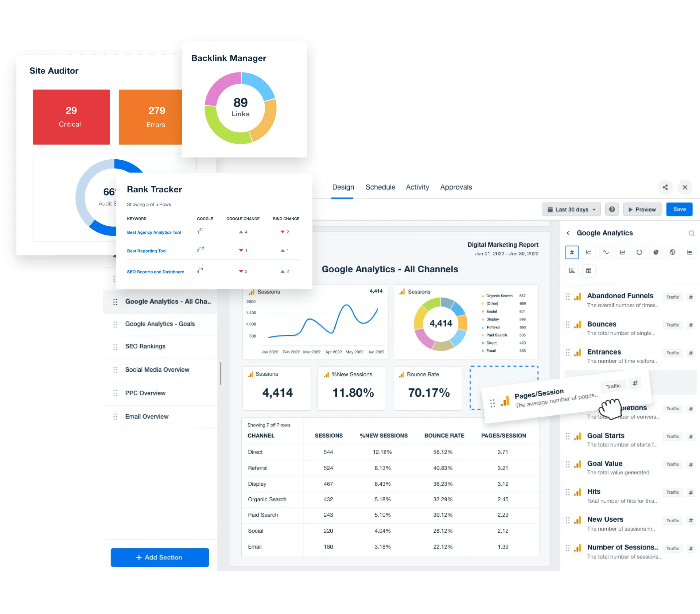The width and height of the screenshot is (700, 614).
Task: Open the SEO Reports and Dashboard keyword link
Action: click(155, 272)
